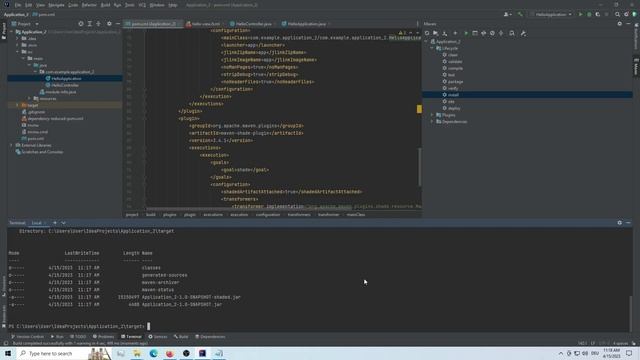Open Search Everywhere magnifier icon
Screen dimensions: 640x360
click(x=617, y=14)
